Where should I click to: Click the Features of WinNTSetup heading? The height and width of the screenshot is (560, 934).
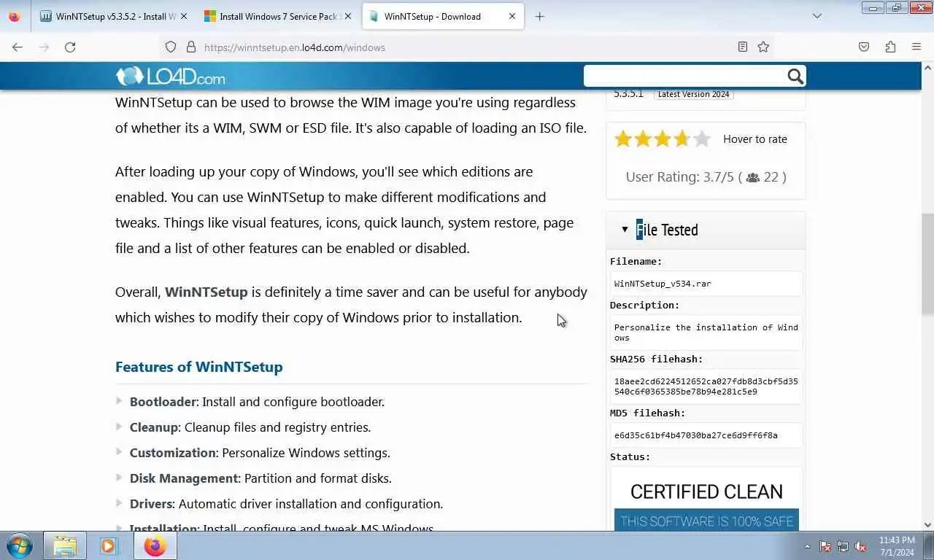pos(198,367)
